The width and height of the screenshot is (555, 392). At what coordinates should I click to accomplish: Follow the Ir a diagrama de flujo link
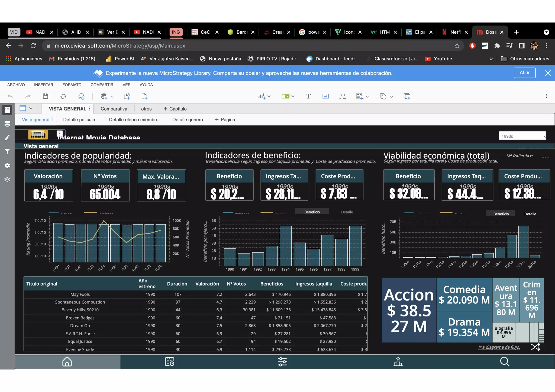pos(499,347)
